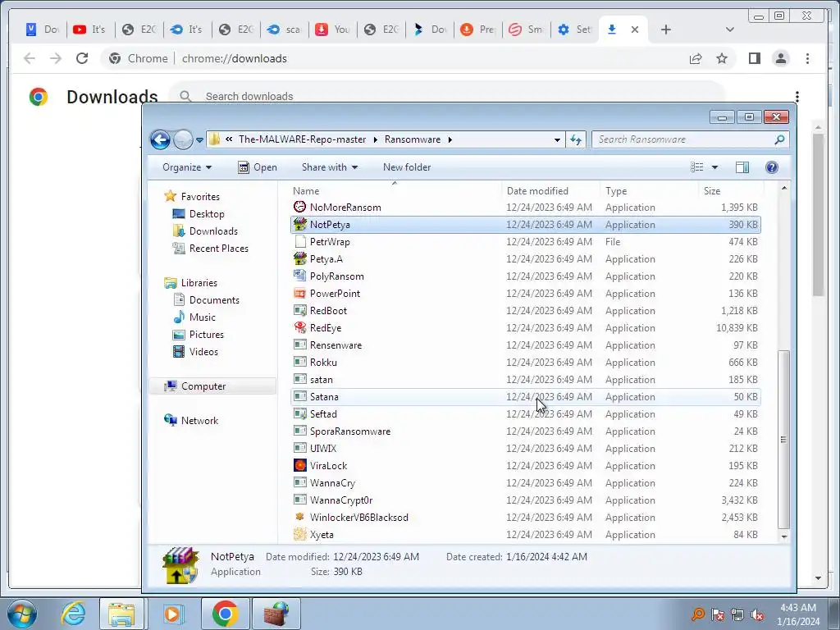
Task: Toggle the preview pane icon
Action: (x=742, y=167)
